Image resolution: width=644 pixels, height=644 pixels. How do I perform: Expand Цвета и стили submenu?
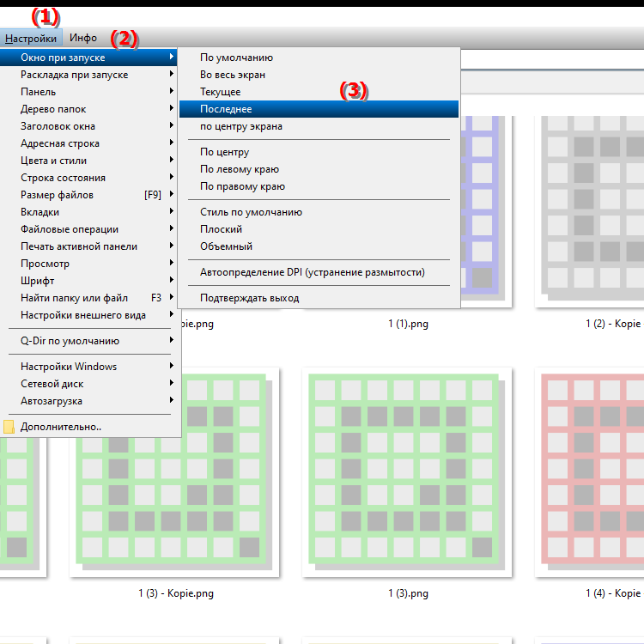[x=88, y=161]
